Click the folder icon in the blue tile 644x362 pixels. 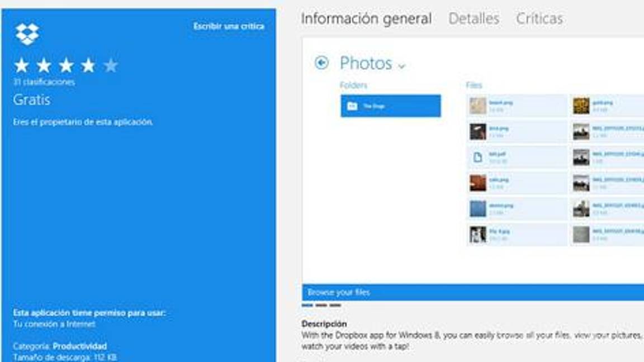(x=352, y=106)
